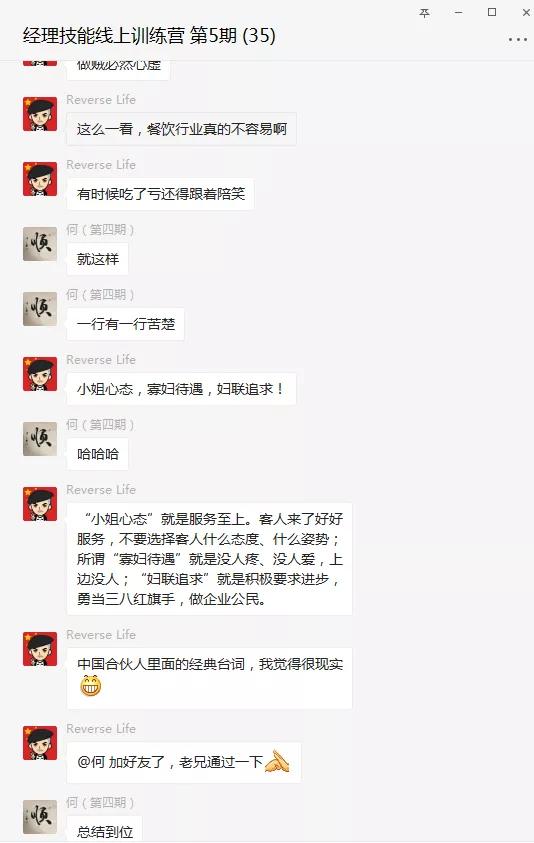Select the message 这么一看，餐饮行业真的不容易啊
Image resolution: width=534 pixels, height=843 pixels.
coord(181,129)
